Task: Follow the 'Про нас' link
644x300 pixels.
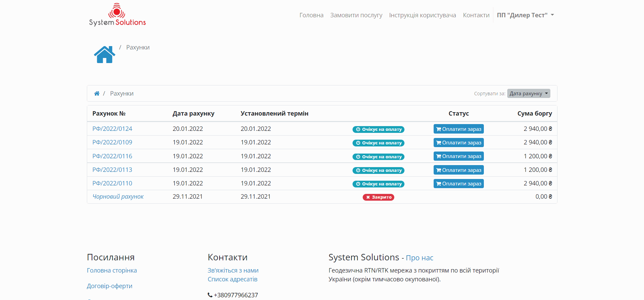Action: (x=419, y=258)
